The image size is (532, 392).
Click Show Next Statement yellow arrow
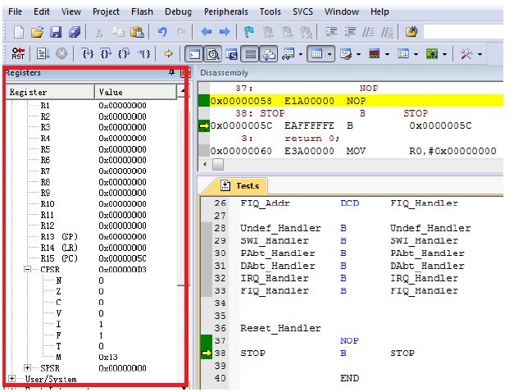click(x=169, y=53)
